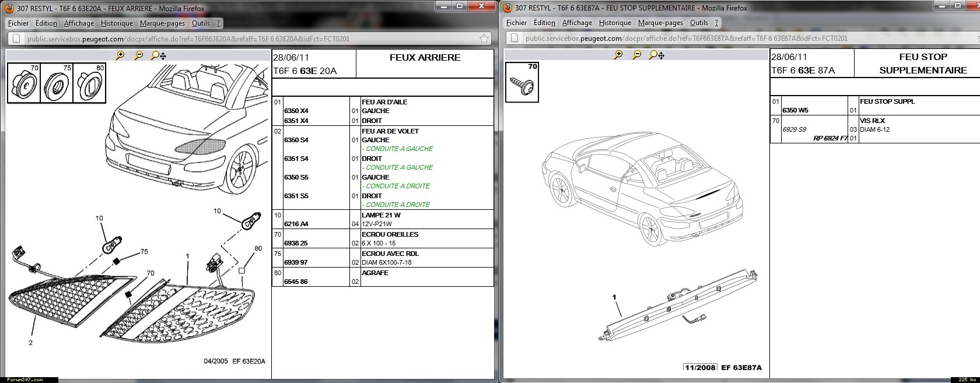The width and height of the screenshot is (980, 383).
Task: Open Outils menu in the FEUX ARRIERE window
Action: click(x=201, y=23)
